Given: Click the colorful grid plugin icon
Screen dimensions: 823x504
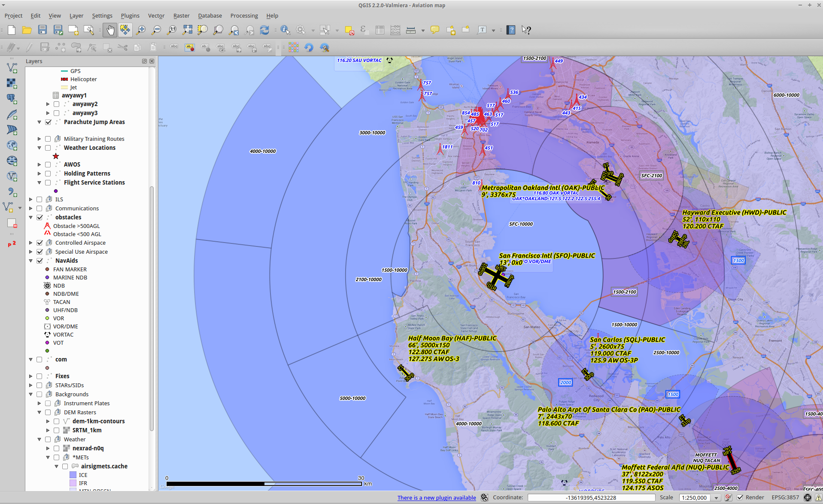Looking at the screenshot, I should pos(294,47).
